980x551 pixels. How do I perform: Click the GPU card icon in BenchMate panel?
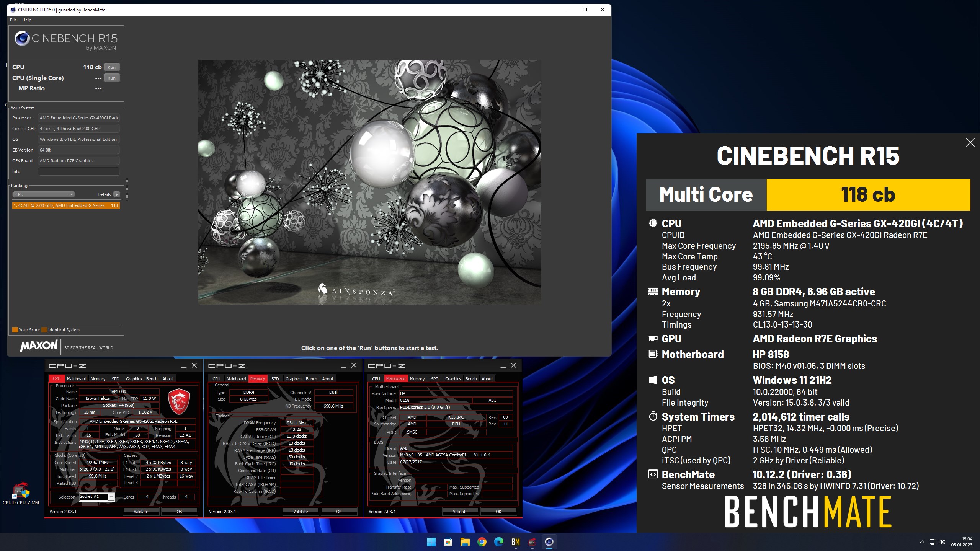point(653,338)
